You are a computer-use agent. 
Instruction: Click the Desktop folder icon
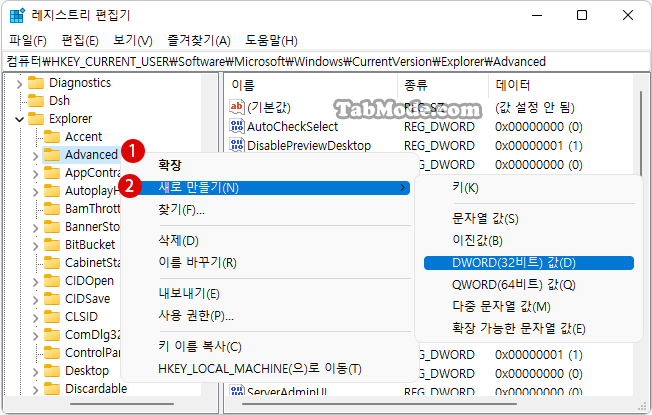tap(52, 371)
